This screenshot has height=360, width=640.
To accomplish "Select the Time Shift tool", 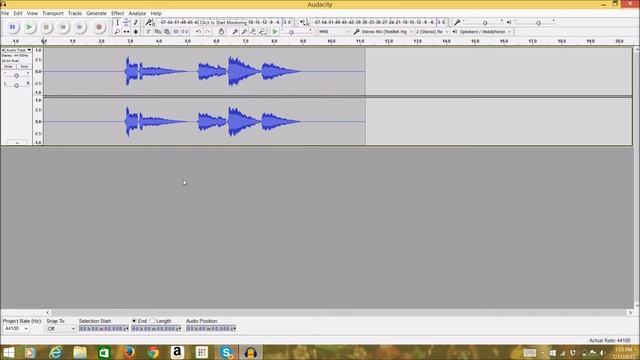I will pyautogui.click(x=127, y=32).
